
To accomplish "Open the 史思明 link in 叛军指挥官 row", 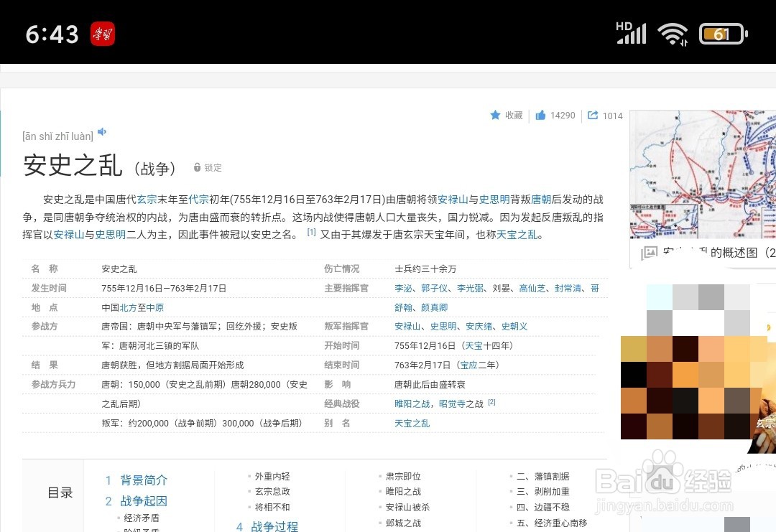I will (x=443, y=327).
